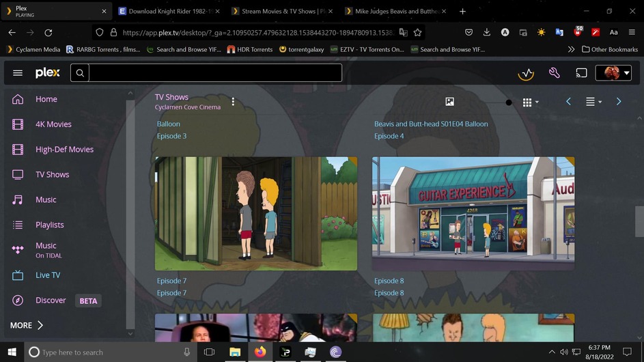Go to previous item arrow
This screenshot has width=644, height=362.
tap(568, 102)
